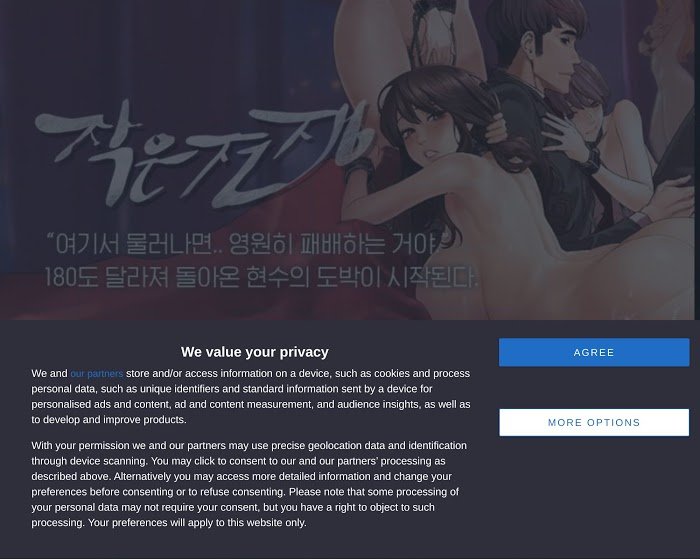The height and width of the screenshot is (559, 700).
Task: Click the paragraph beginning 'With your permission'
Action: 249,484
